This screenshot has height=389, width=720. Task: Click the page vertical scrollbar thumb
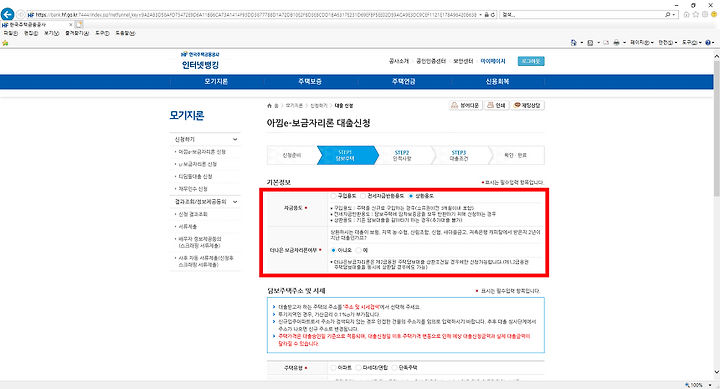point(716,128)
